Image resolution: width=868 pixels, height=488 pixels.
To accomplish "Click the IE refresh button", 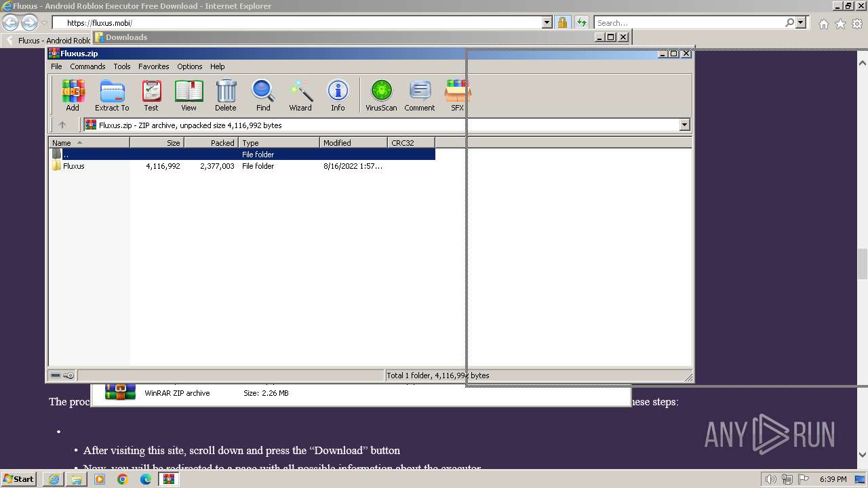I will pyautogui.click(x=581, y=22).
